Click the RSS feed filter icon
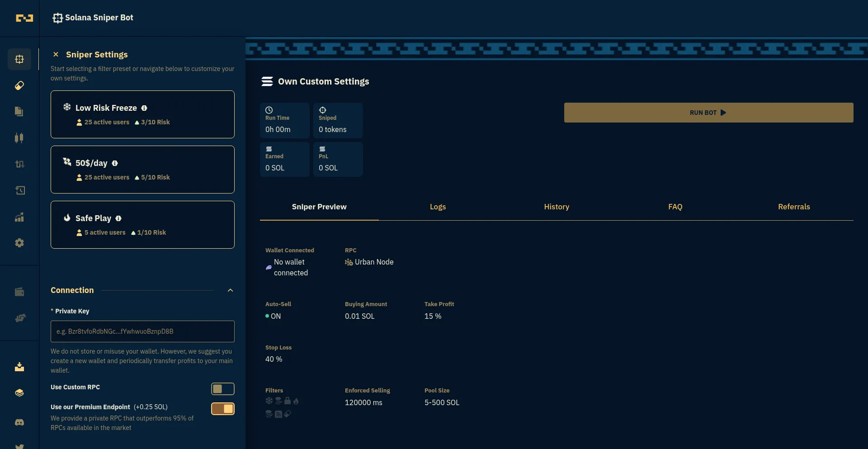 pyautogui.click(x=278, y=414)
